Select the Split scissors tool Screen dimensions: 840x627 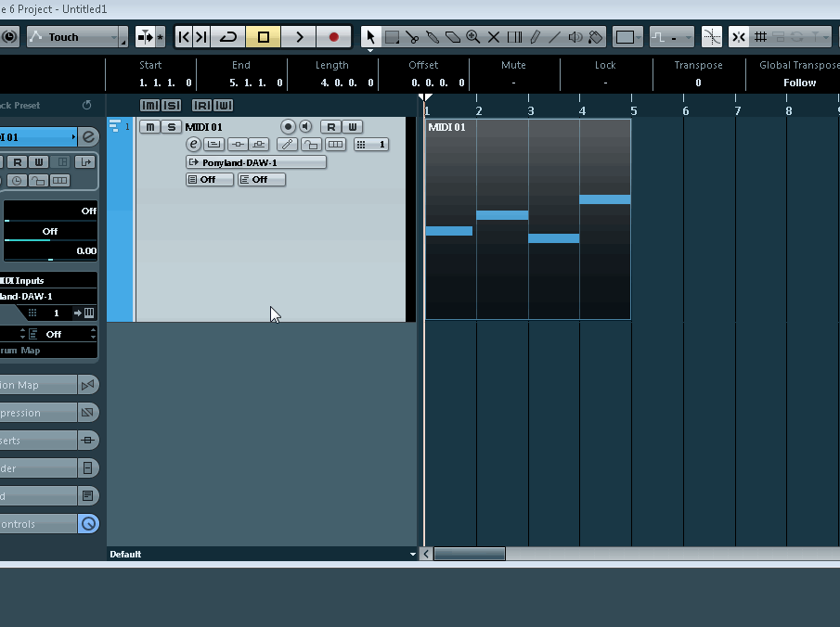[x=412, y=37]
